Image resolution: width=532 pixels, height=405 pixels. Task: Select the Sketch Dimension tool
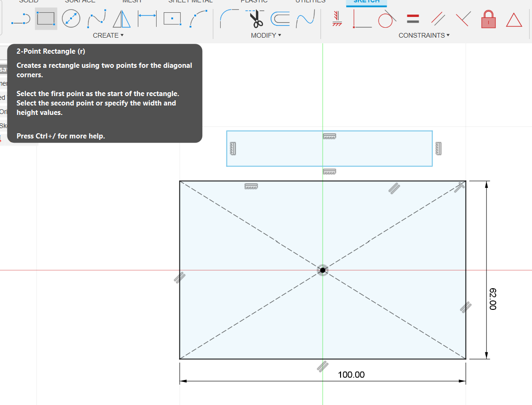146,19
